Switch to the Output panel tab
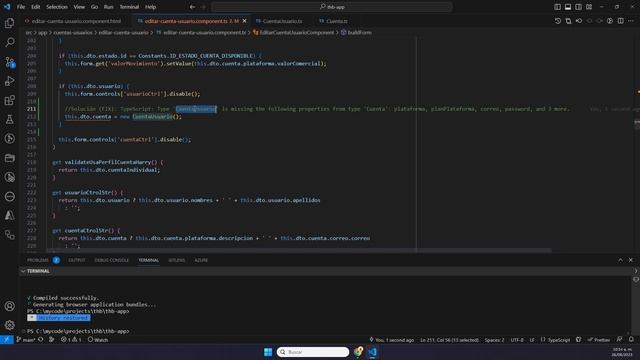Image resolution: width=640 pixels, height=360 pixels. (77, 260)
